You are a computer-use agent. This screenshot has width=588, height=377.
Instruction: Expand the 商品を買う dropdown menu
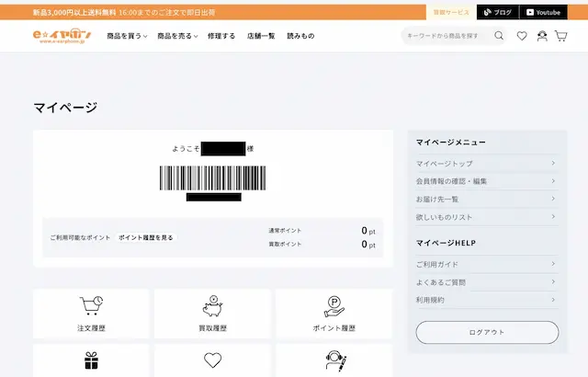click(127, 36)
